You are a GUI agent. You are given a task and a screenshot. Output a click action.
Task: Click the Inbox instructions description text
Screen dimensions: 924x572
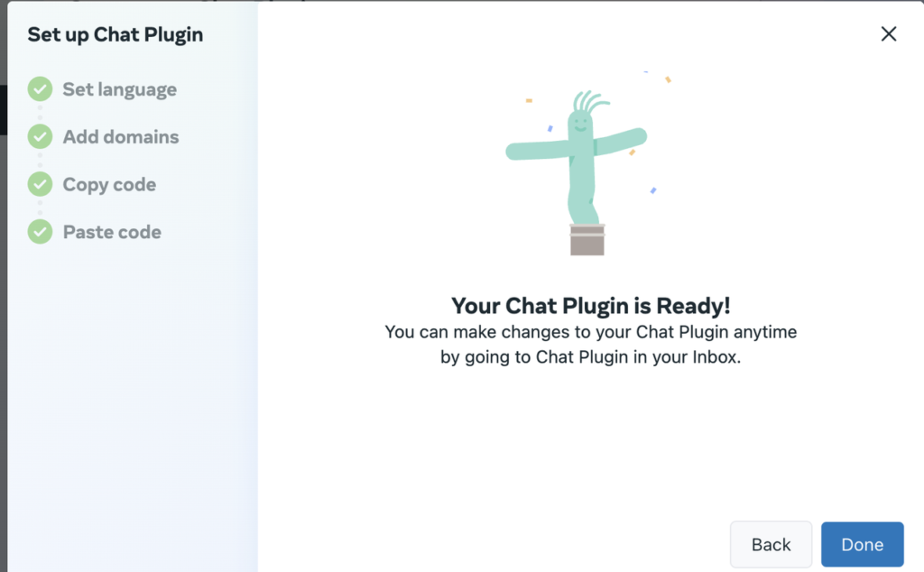[x=591, y=345]
